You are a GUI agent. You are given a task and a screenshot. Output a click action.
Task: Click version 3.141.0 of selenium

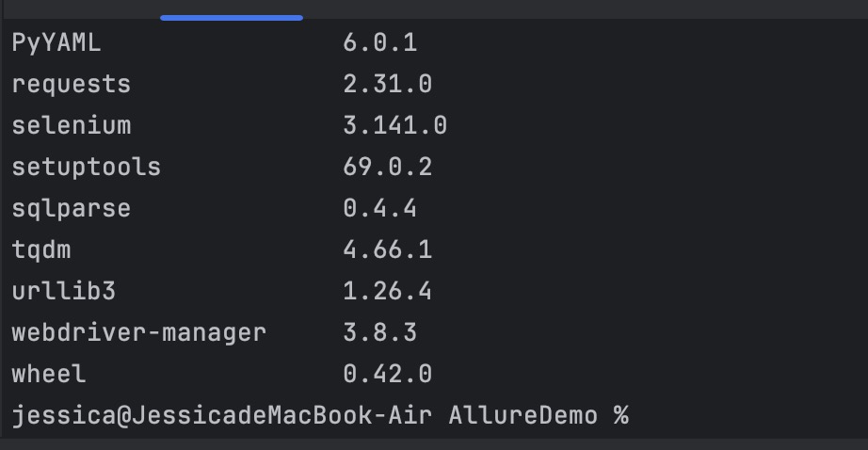click(395, 125)
